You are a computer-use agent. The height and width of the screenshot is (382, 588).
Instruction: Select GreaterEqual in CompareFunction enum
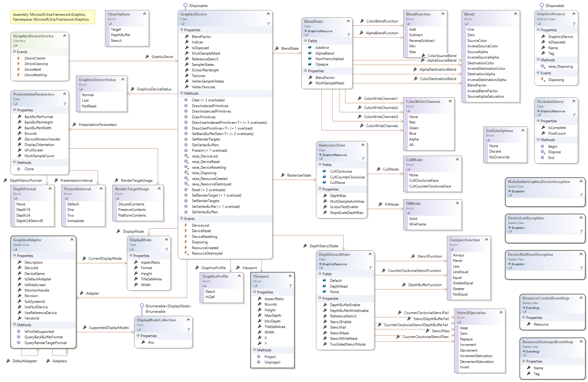(x=463, y=283)
